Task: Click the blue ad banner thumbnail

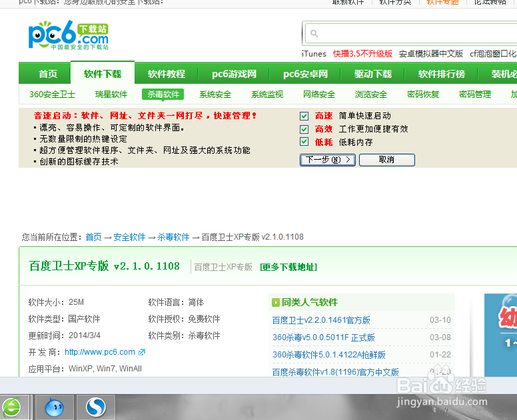Action: pos(500,335)
